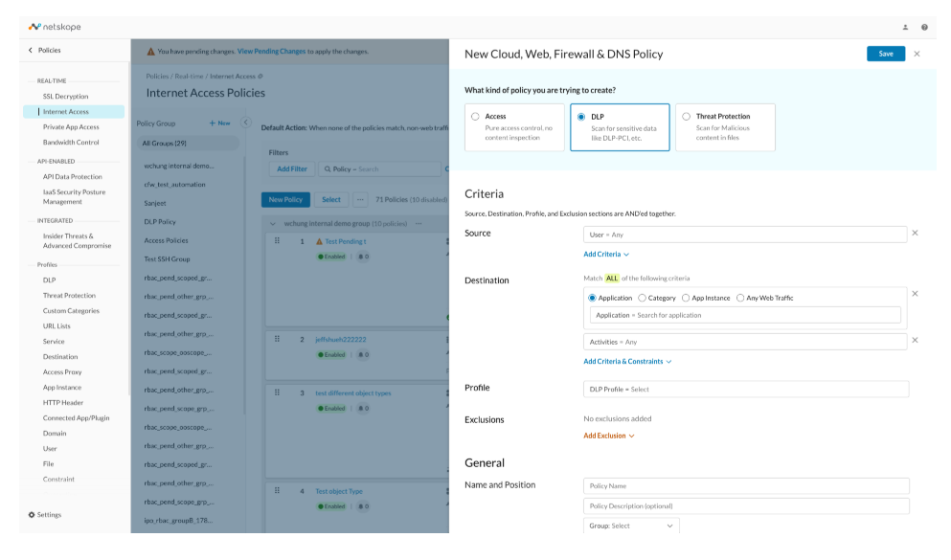This screenshot has height=560, width=951.
Task: Expand the Add Criteria dropdown under Source
Action: 606,255
